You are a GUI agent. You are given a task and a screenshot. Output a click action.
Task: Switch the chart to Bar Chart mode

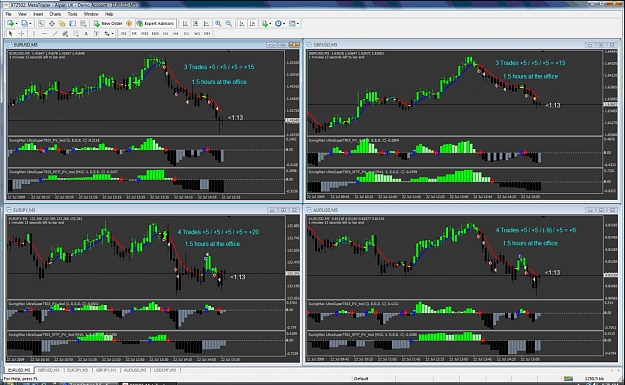pyautogui.click(x=185, y=24)
